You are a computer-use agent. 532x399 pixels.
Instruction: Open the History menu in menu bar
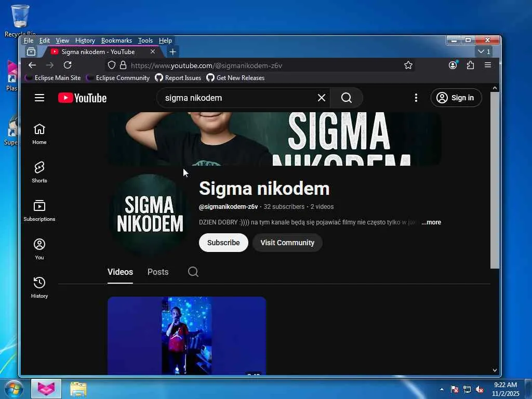(85, 41)
